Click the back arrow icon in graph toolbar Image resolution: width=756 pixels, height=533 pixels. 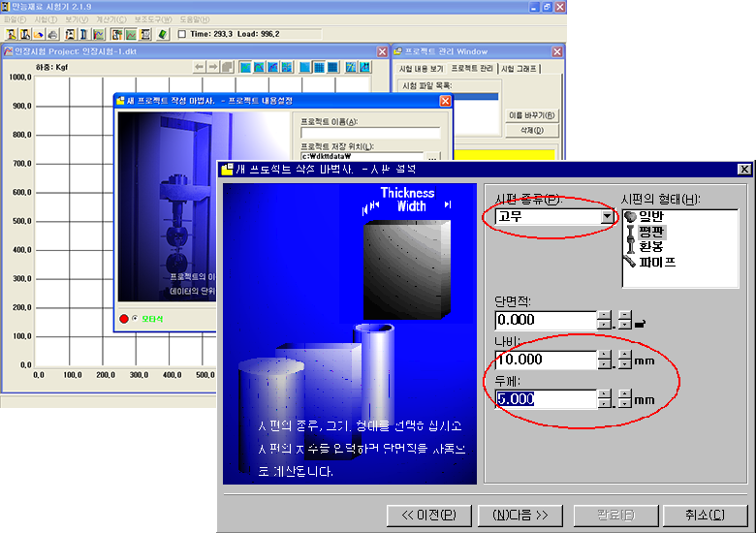199,67
